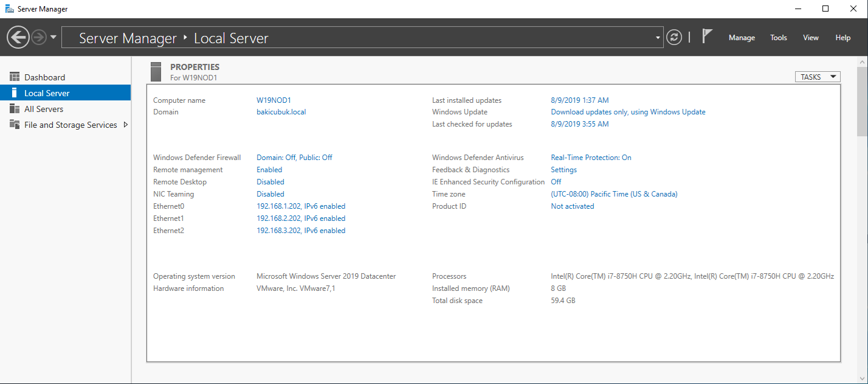Click the All Servers icon in sidebar
Viewport: 868px width, 384px height.
15,109
